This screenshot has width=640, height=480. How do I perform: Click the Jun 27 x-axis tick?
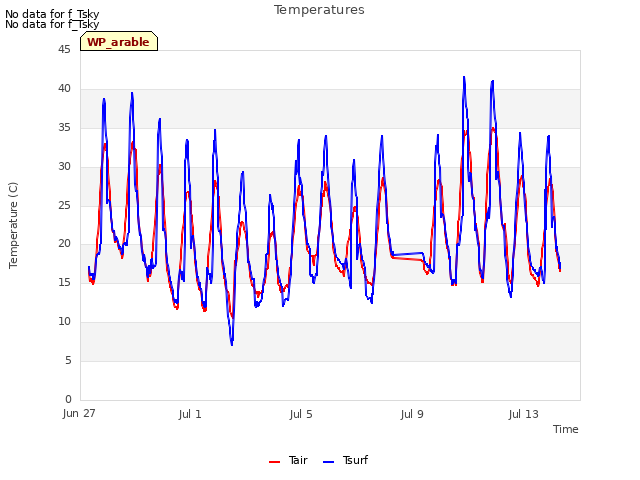(x=79, y=414)
